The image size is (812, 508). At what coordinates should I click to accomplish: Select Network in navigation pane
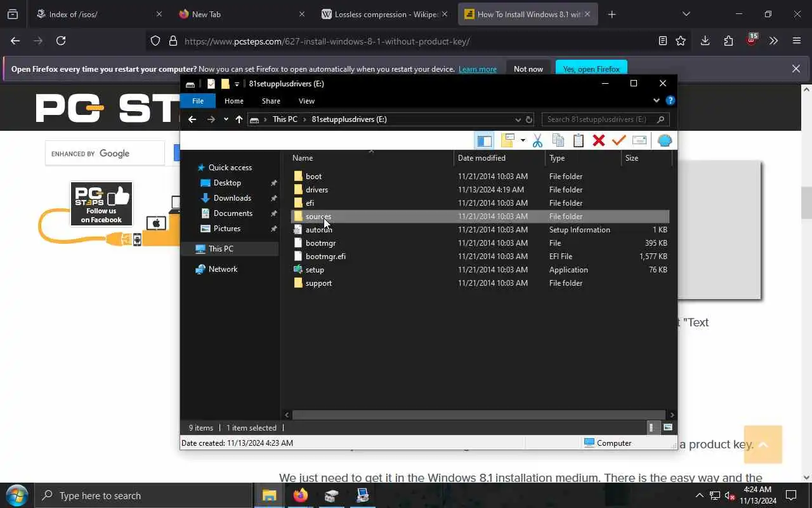tap(223, 269)
